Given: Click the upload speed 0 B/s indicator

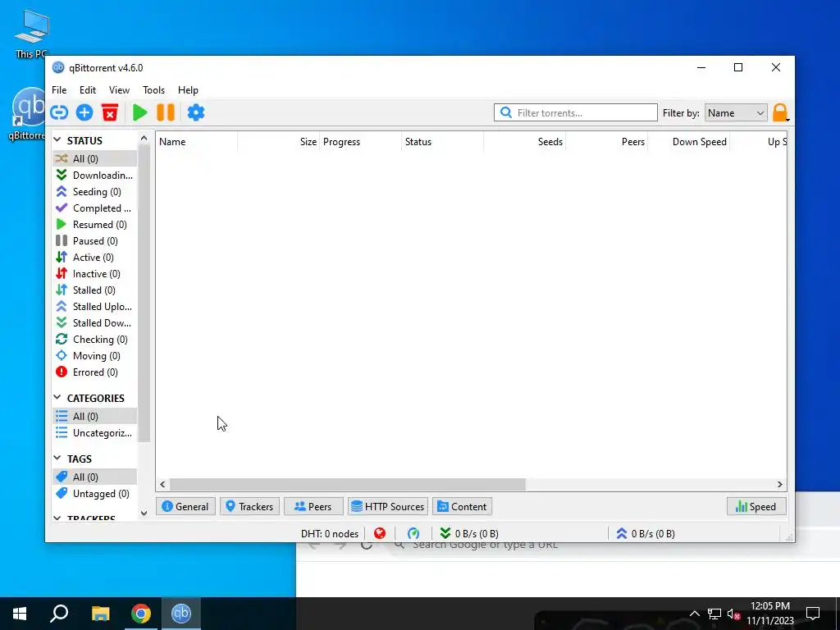Looking at the screenshot, I should click(646, 533).
